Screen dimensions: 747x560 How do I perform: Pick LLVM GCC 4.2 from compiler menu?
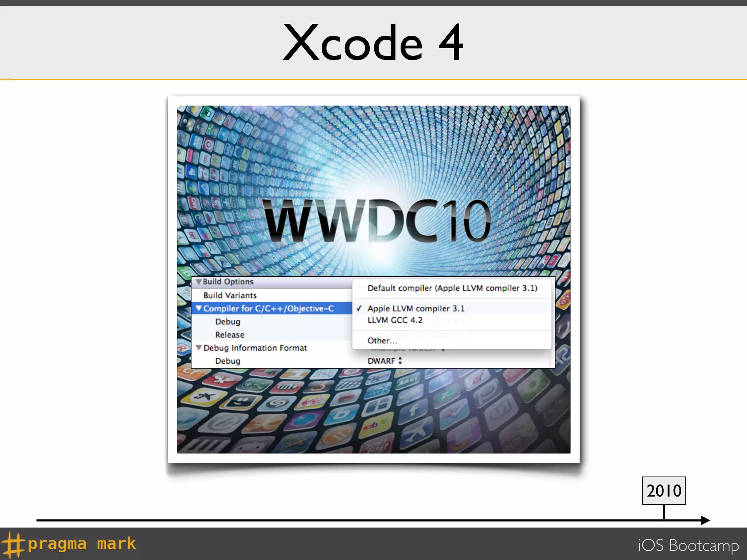click(x=452, y=320)
